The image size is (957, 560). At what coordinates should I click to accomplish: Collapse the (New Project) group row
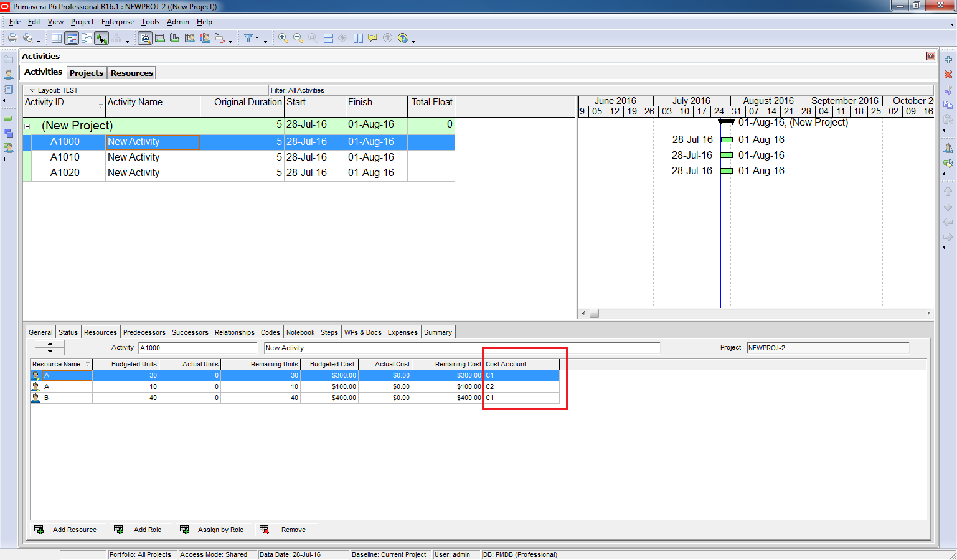point(27,126)
